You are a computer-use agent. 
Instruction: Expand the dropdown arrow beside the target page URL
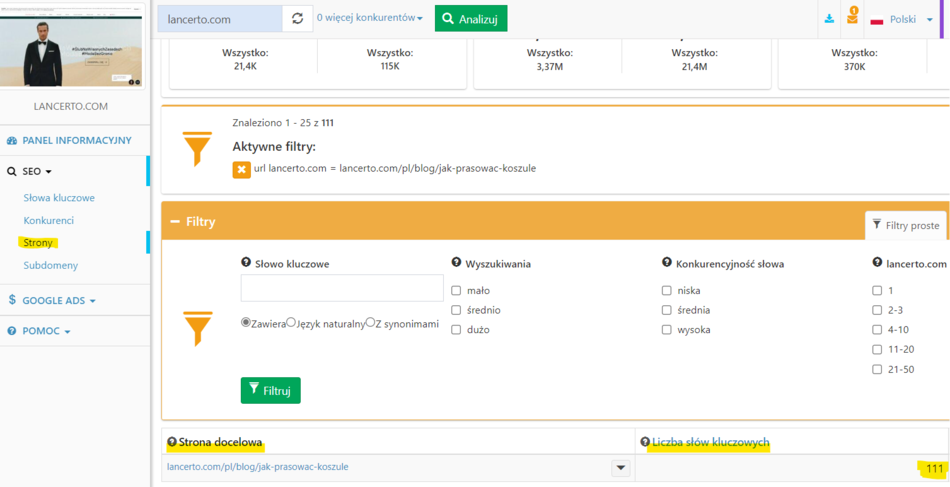[620, 468]
